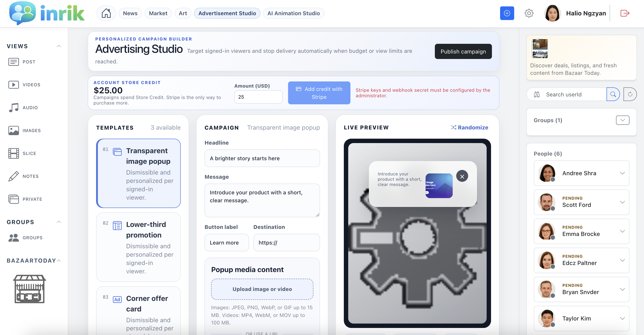Viewport: 644px width, 335px height.
Task: Open the Groups people icon
Action: point(13,238)
